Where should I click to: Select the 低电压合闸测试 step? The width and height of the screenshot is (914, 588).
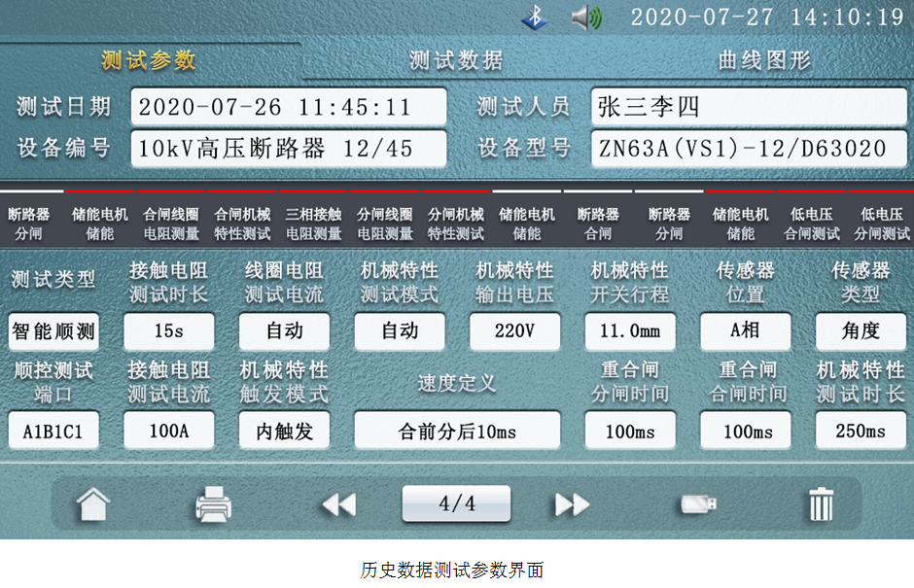coord(812,224)
